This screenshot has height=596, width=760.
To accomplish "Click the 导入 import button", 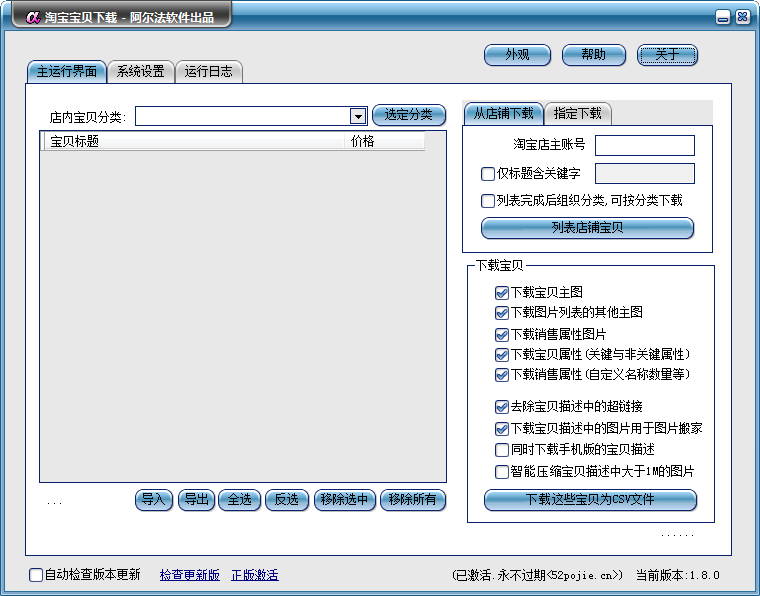I will tap(154, 500).
